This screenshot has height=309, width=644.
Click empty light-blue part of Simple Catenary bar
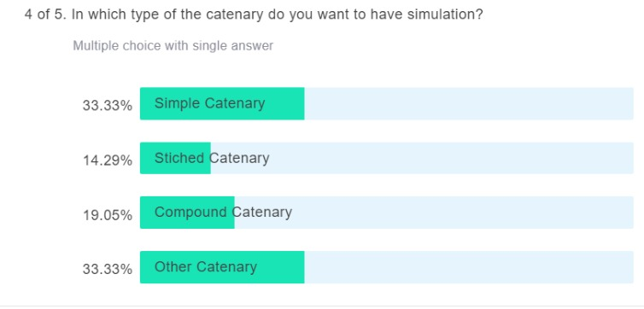pos(469,103)
